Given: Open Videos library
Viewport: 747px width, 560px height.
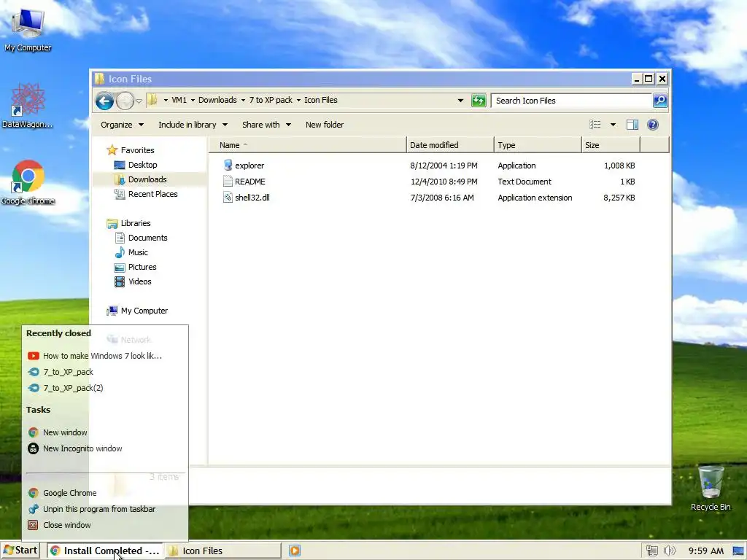Looking at the screenshot, I should 133,282.
